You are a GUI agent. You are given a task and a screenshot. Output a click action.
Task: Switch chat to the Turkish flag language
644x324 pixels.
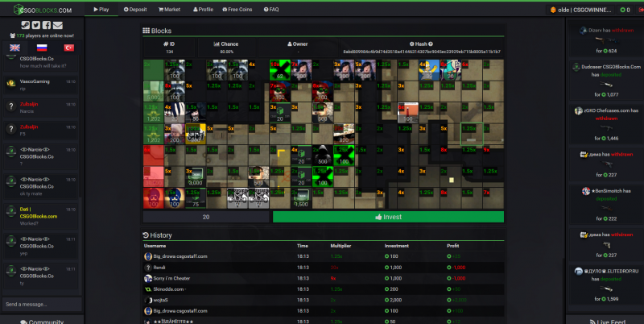(69, 48)
